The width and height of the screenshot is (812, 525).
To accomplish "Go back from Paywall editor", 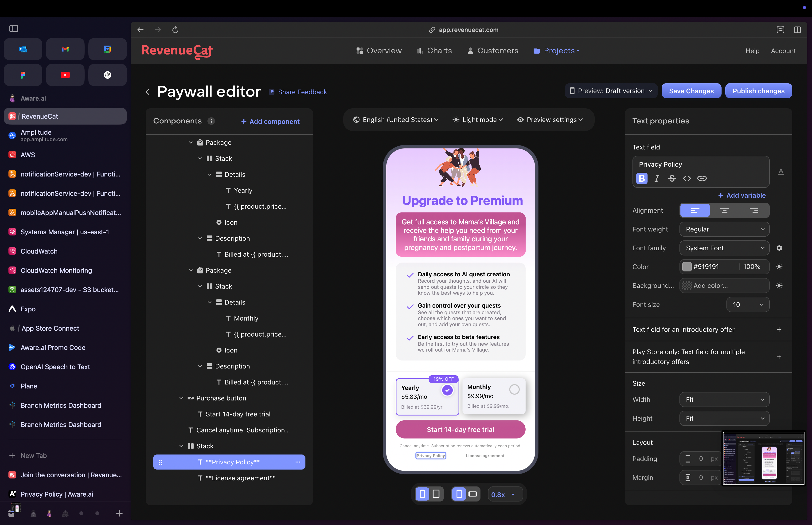I will (x=148, y=92).
